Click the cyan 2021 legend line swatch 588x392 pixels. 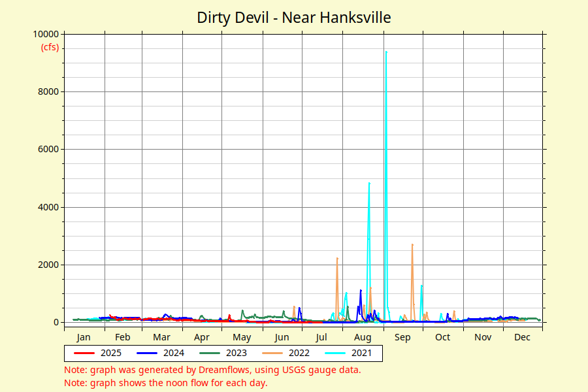pyautogui.click(x=335, y=353)
